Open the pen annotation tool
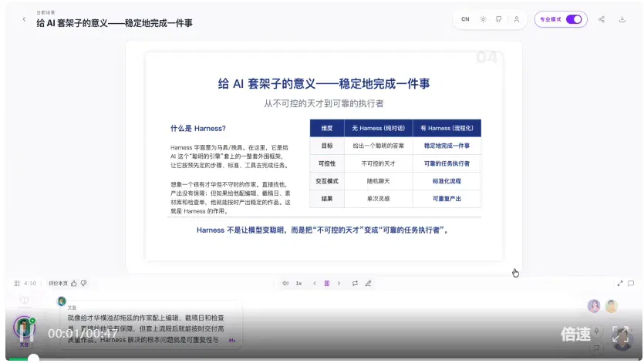The image size is (644, 363). click(x=369, y=284)
